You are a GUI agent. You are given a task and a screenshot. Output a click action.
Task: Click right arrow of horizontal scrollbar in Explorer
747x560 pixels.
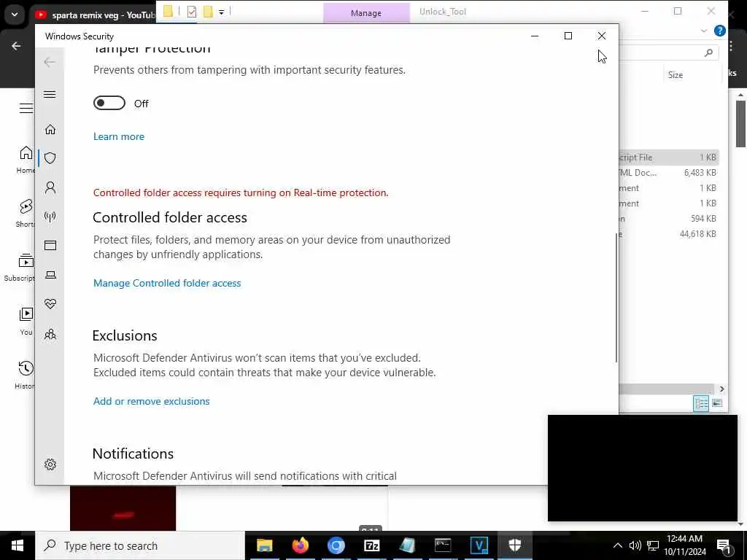[x=721, y=389]
